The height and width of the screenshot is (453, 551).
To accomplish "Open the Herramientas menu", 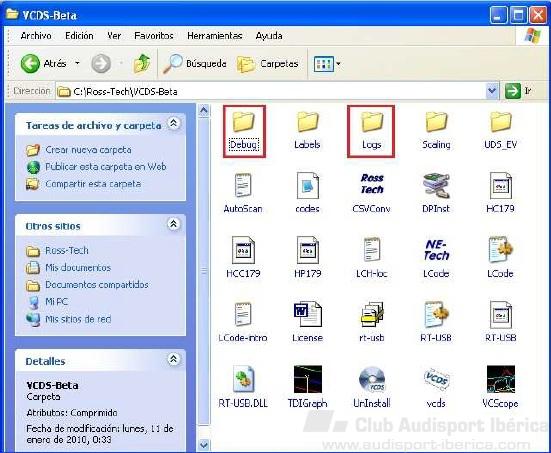I will tap(215, 35).
